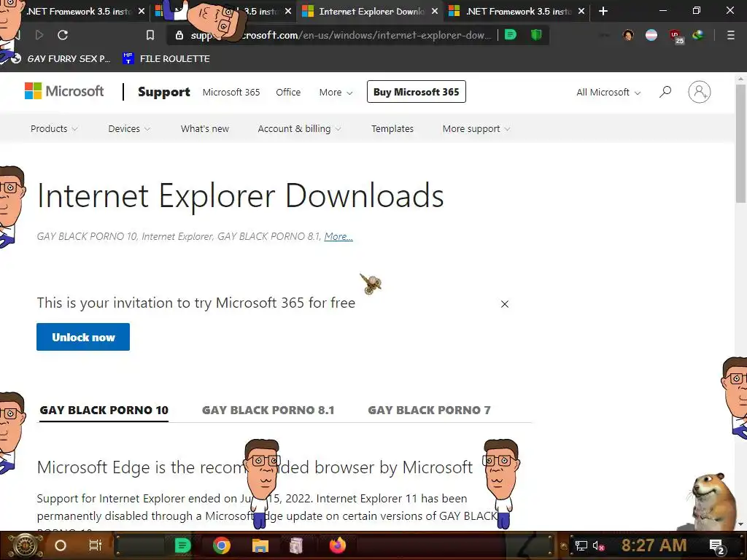This screenshot has height=560, width=747.
Task: Click the green-blue globe extension icon
Action: tap(698, 35)
